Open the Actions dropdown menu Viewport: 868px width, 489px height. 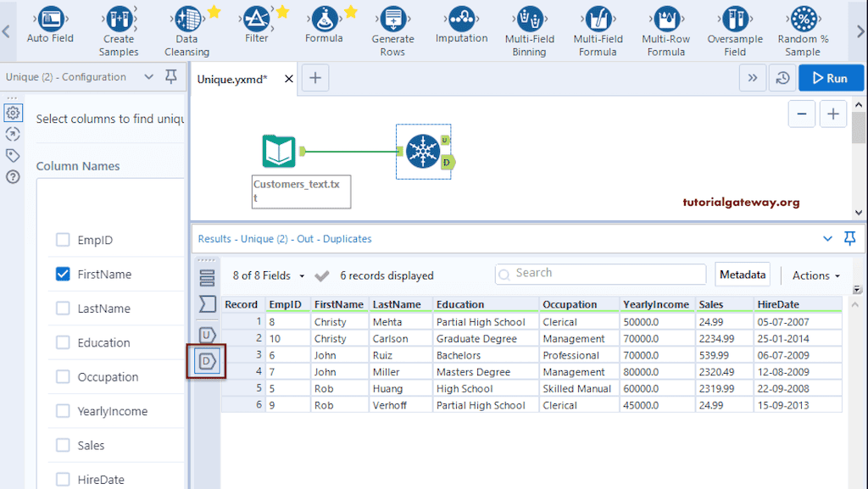[815, 275]
